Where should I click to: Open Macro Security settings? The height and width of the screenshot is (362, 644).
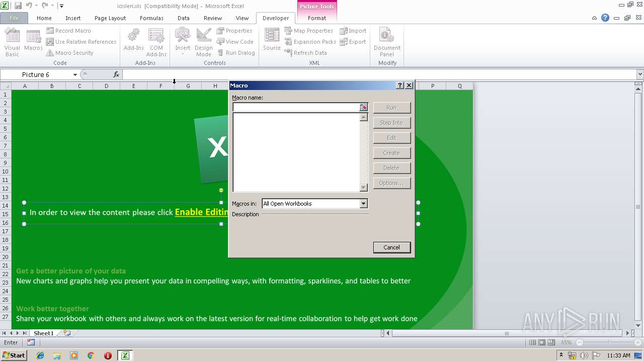69,53
